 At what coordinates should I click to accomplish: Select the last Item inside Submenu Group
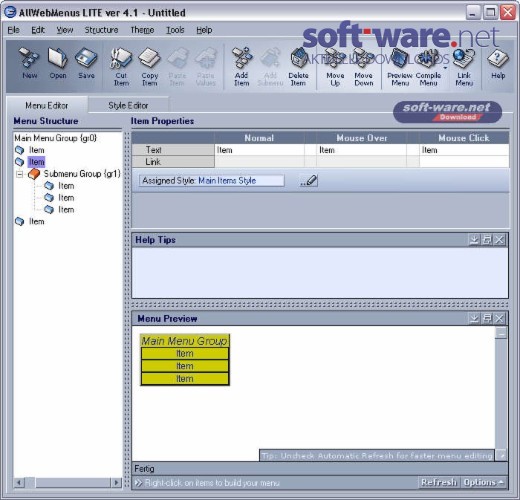[x=66, y=210]
